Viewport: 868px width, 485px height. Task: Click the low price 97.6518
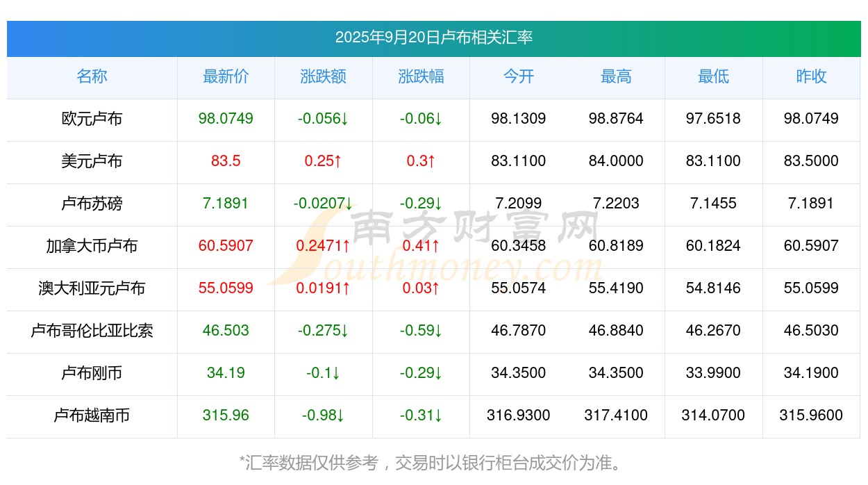click(x=713, y=119)
